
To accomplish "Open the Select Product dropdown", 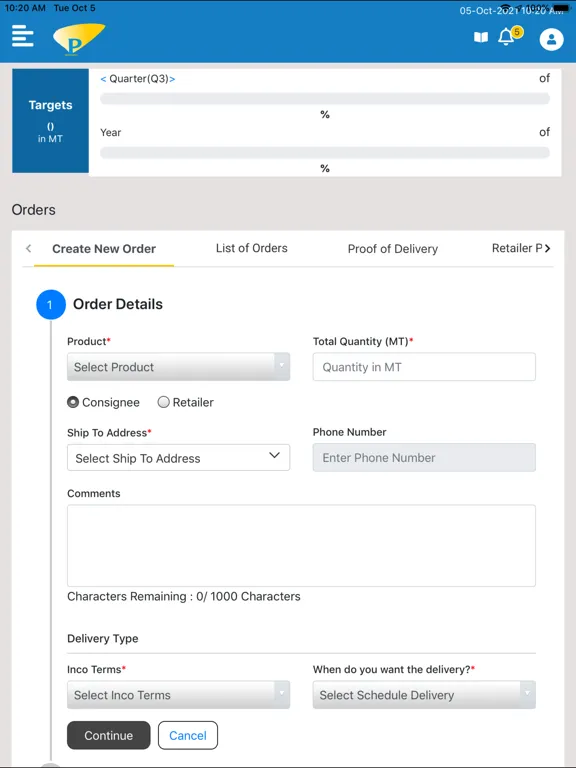I will [x=178, y=367].
